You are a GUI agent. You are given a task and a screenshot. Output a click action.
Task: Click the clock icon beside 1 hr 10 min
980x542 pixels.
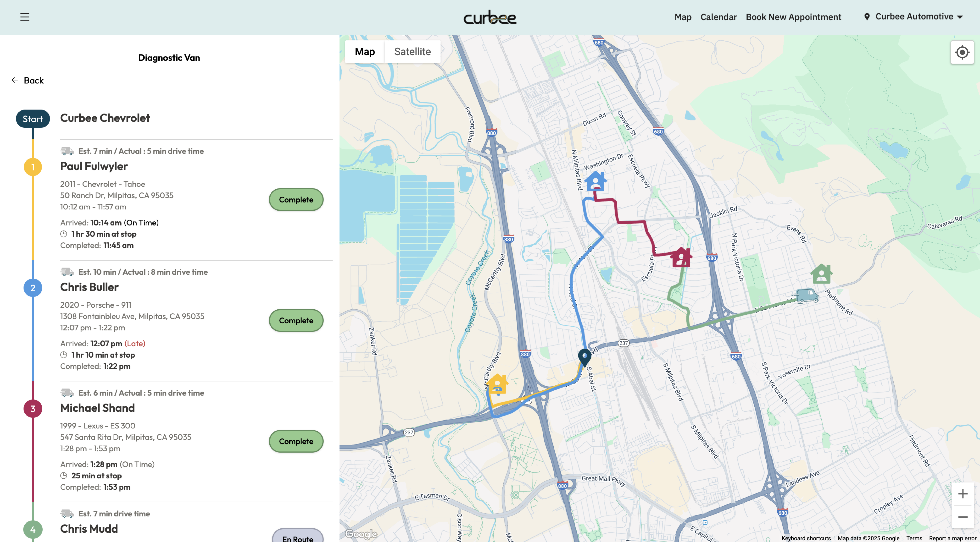point(64,355)
